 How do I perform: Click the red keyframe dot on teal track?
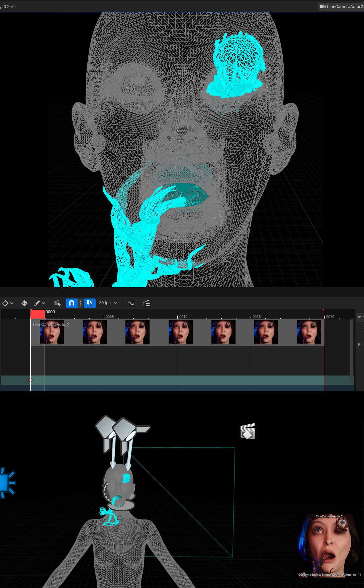point(30,380)
